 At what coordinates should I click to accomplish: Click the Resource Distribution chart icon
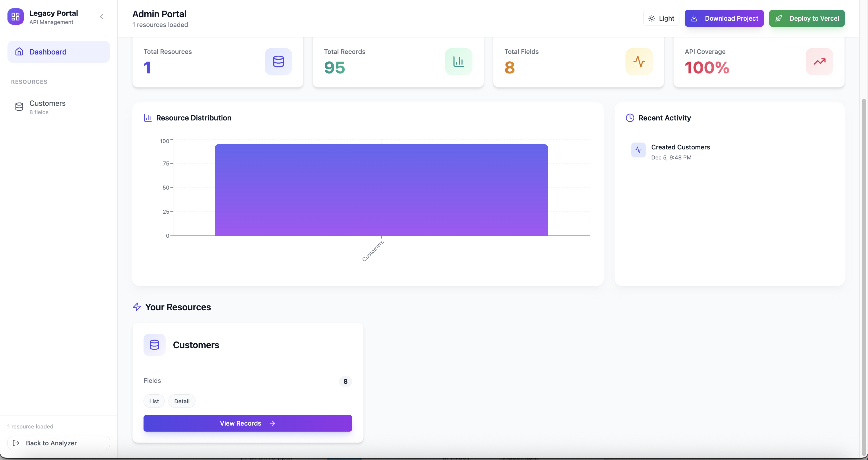148,118
